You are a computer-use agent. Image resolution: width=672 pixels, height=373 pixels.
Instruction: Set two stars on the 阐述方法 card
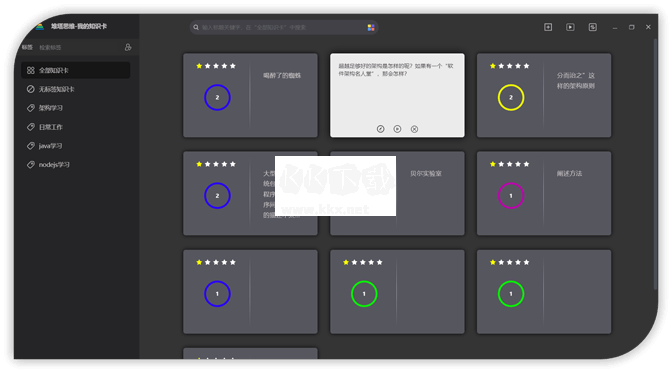(x=501, y=164)
